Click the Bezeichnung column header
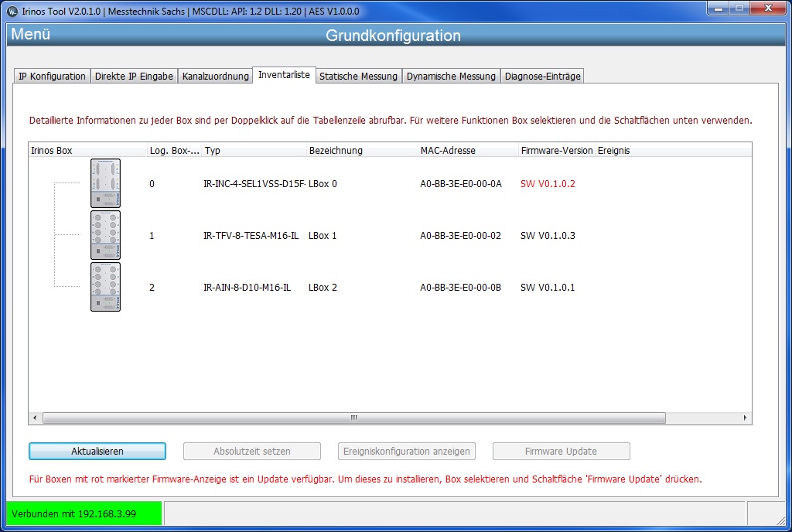 tap(362, 151)
